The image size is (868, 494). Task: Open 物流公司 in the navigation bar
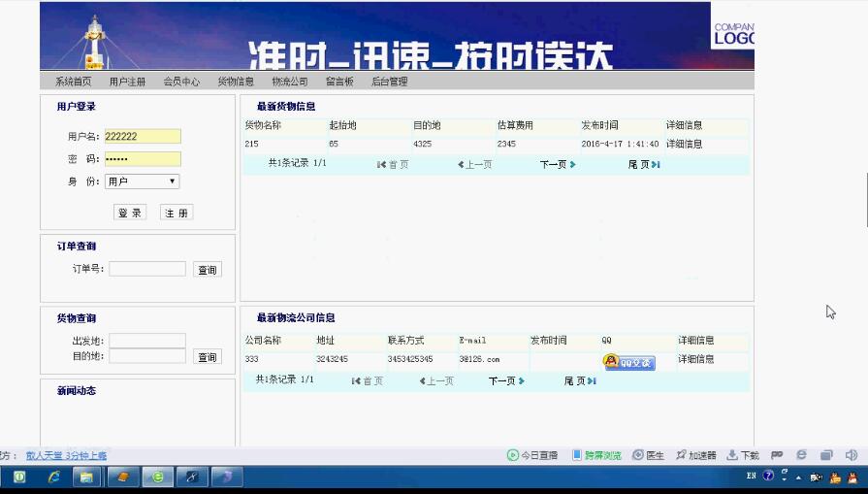(290, 82)
